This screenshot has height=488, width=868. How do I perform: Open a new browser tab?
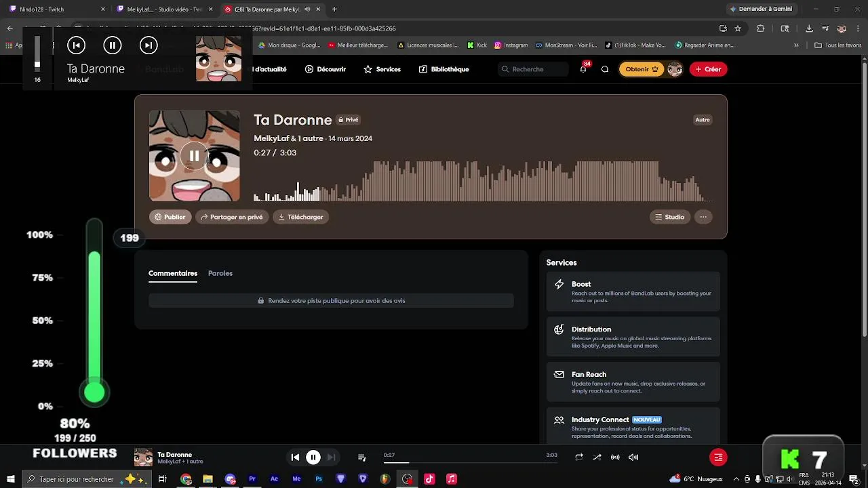(334, 9)
